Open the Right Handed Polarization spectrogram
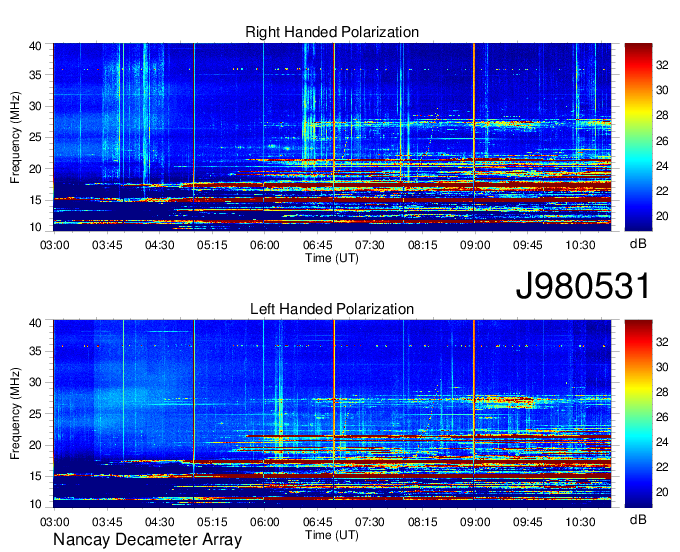 (x=332, y=137)
